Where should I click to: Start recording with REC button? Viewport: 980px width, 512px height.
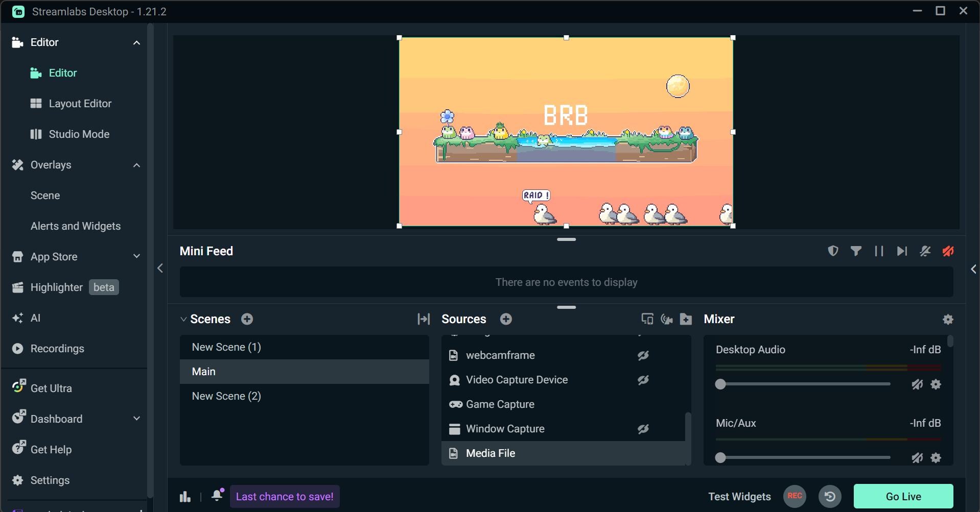(795, 496)
